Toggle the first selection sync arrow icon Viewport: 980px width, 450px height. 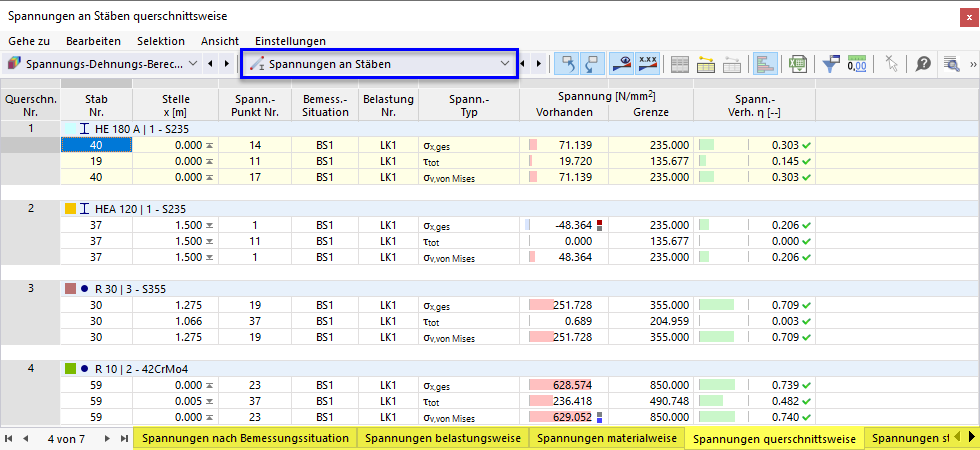[x=568, y=64]
